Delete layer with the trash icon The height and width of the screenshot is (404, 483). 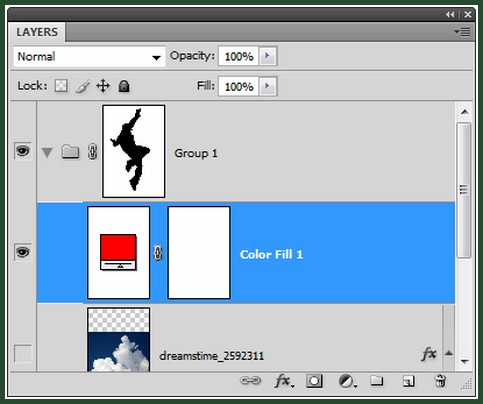440,381
